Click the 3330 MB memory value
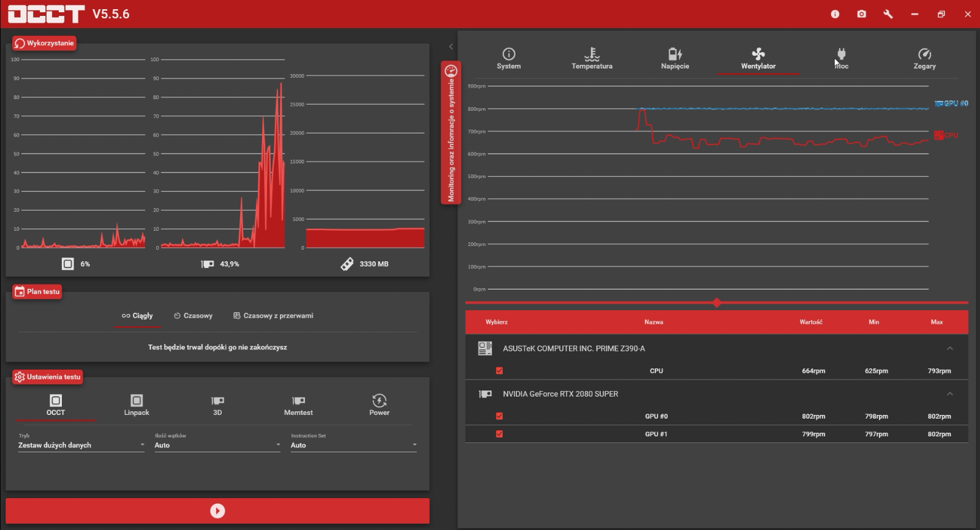 coord(374,264)
